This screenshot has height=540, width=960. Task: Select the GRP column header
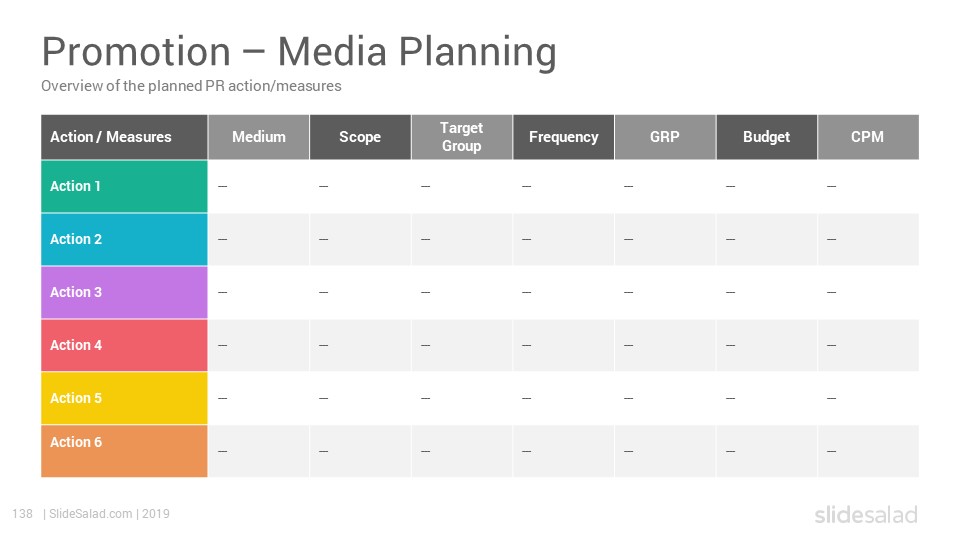tap(665, 137)
